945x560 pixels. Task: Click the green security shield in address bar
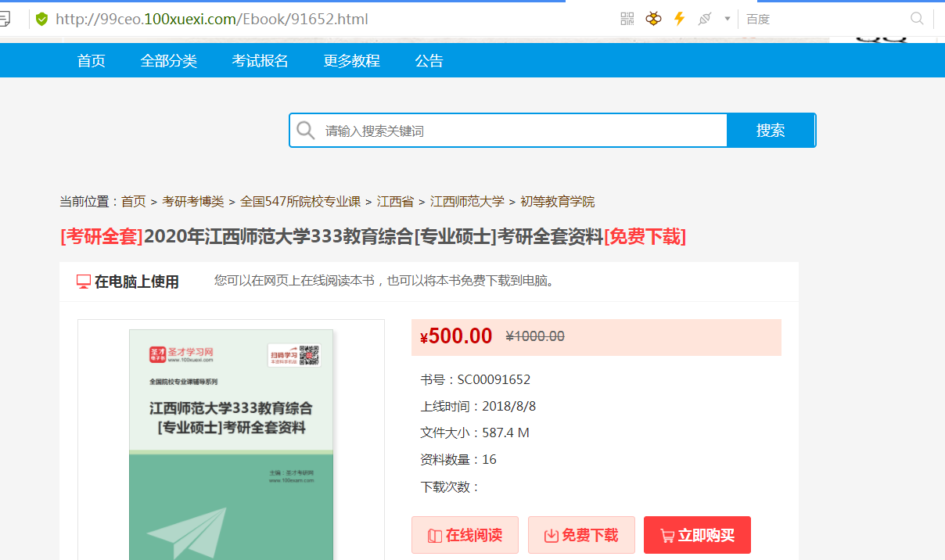pos(41,19)
